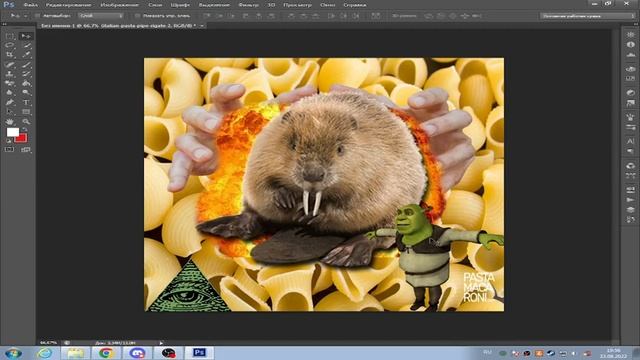
Task: Open the Auto-Select layer/group dropdown
Action: point(101,16)
